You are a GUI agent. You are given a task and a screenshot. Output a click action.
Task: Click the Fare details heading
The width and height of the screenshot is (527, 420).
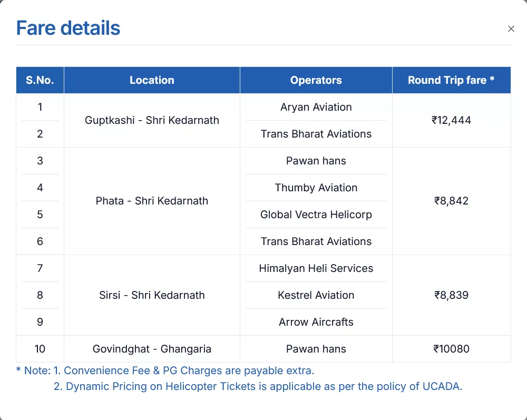[68, 27]
